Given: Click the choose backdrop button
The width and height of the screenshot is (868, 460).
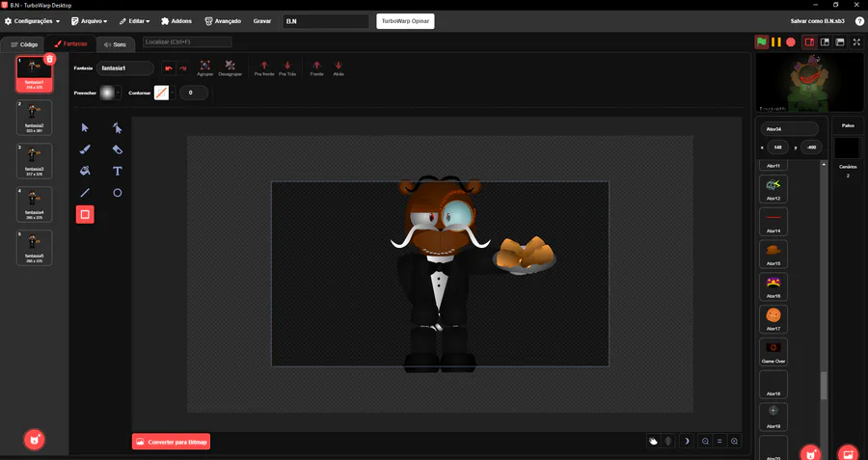Looking at the screenshot, I should click(848, 453).
